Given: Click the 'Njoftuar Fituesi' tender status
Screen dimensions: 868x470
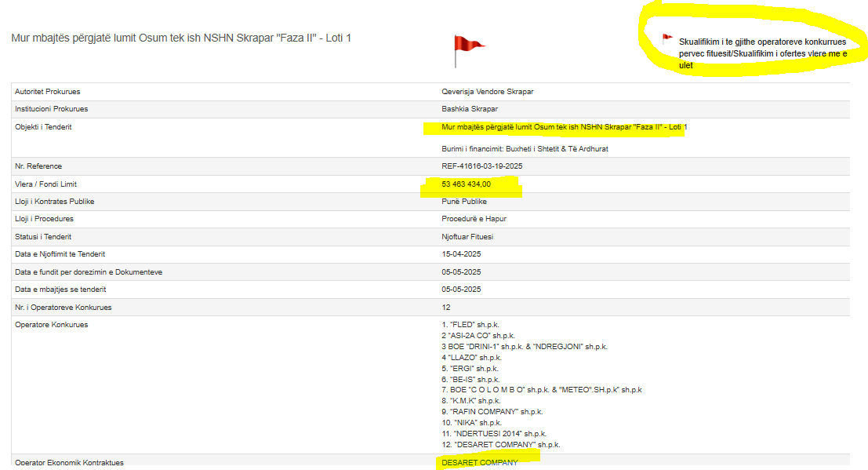Looking at the screenshot, I should pos(467,237).
